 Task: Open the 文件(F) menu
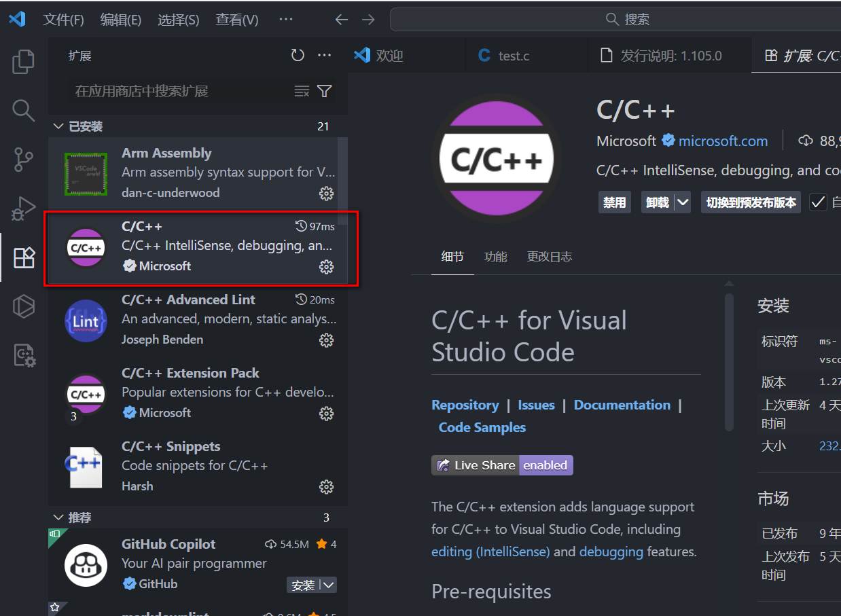pyautogui.click(x=64, y=20)
